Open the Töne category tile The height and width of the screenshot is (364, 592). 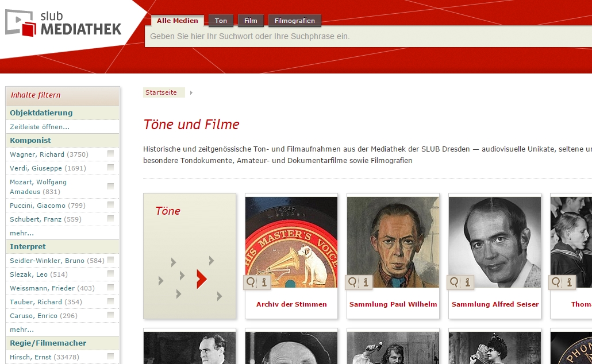tap(190, 256)
